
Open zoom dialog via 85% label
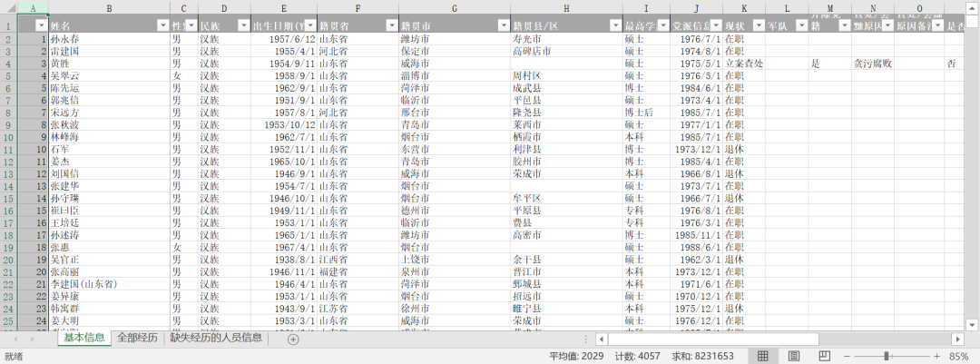[959, 357]
